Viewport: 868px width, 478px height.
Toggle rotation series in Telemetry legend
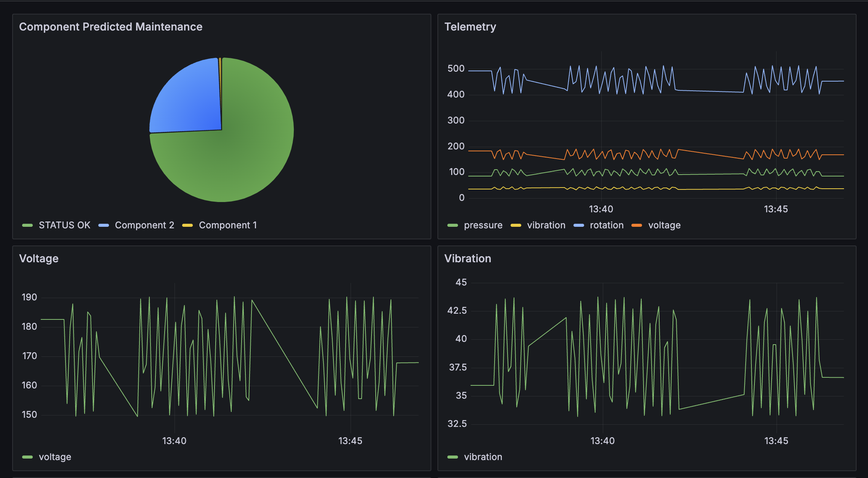coord(607,225)
